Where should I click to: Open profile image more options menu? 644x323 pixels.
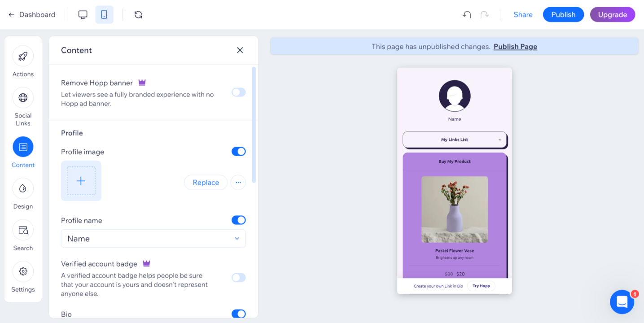pyautogui.click(x=238, y=183)
